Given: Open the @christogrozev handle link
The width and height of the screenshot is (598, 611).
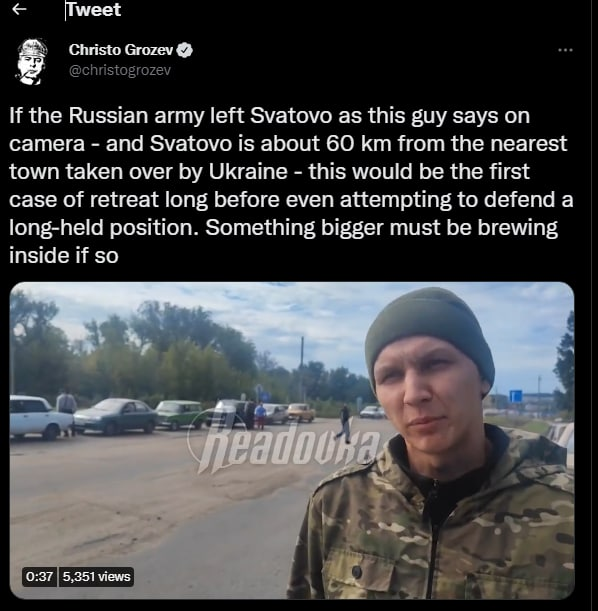Looking at the screenshot, I should (120, 70).
